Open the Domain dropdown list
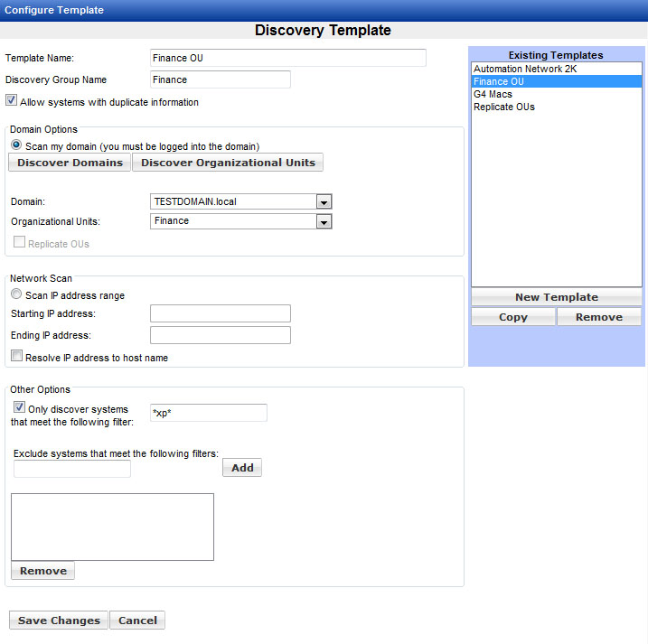 pos(324,201)
